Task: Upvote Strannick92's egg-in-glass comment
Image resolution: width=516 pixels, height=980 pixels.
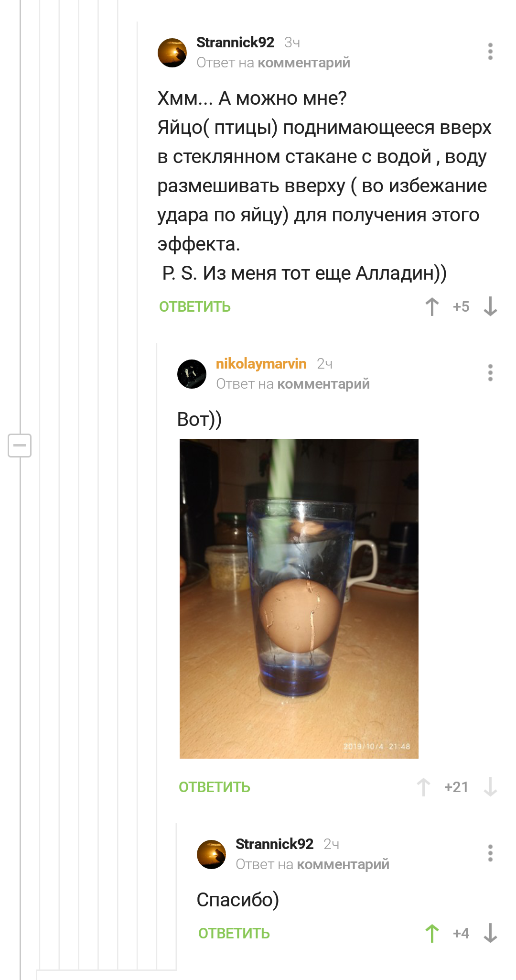Action: pyautogui.click(x=432, y=307)
